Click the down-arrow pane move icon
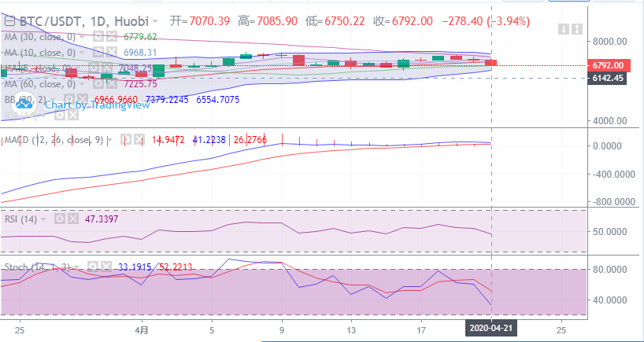Image resolution: width=644 pixels, height=342 pixels. pos(564,29)
